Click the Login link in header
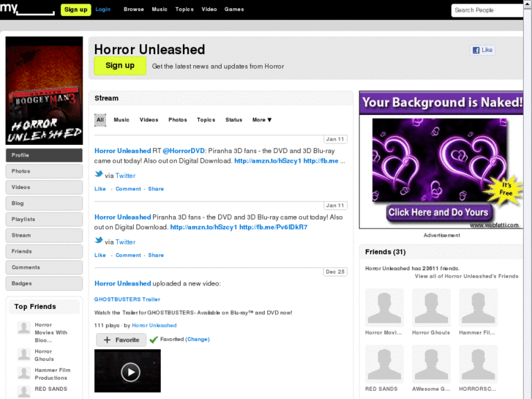The height and width of the screenshot is (399, 532). (x=102, y=10)
